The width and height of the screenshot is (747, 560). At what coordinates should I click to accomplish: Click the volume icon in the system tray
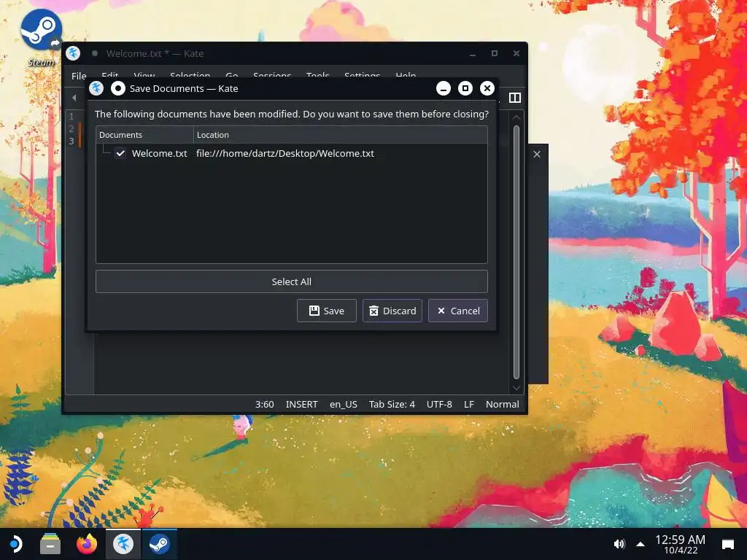pyautogui.click(x=619, y=544)
